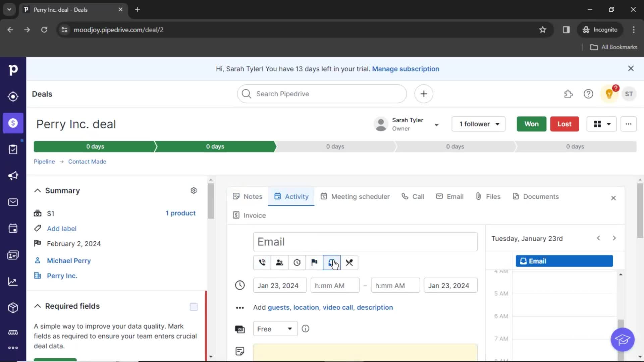
Task: Collapse the Summary section
Action: point(38,190)
